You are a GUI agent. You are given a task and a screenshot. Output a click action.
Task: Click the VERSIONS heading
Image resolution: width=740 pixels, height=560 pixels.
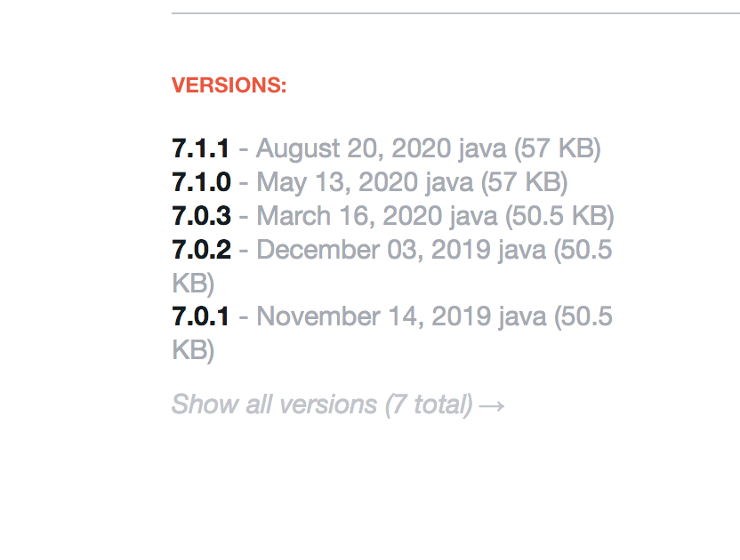229,85
